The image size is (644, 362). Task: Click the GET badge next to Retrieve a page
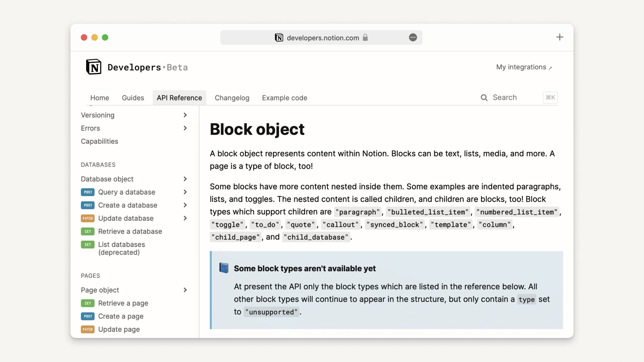coord(87,303)
